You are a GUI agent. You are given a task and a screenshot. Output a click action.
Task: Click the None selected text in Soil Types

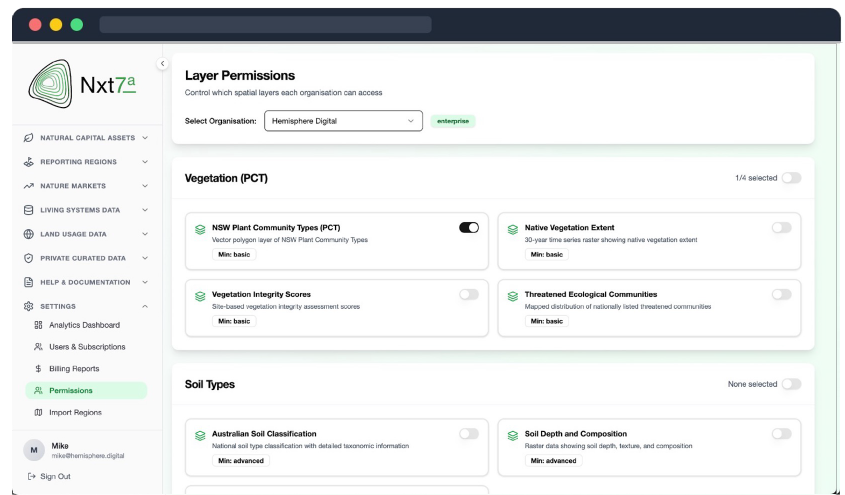pos(752,384)
